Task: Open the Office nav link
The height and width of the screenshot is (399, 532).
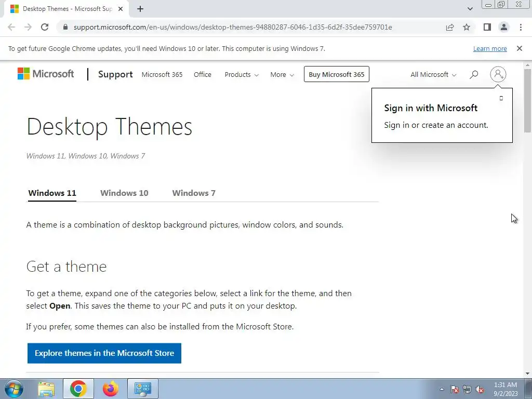Action: [203, 75]
